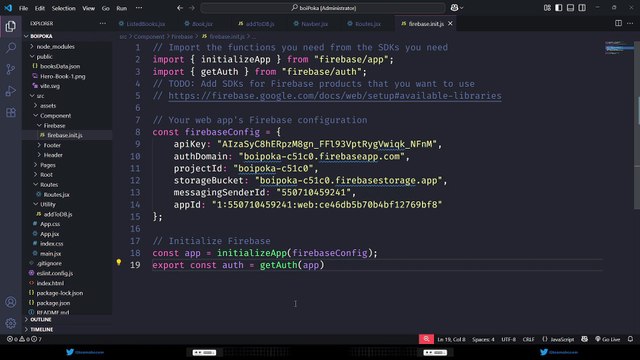
Task: Toggle the secondary side bar
Action: tap(582, 8)
